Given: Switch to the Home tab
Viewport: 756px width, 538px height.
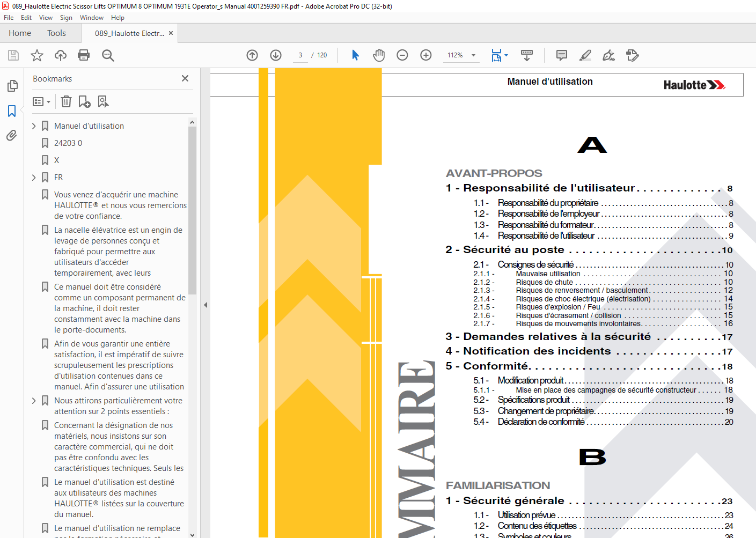Looking at the screenshot, I should pos(20,33).
